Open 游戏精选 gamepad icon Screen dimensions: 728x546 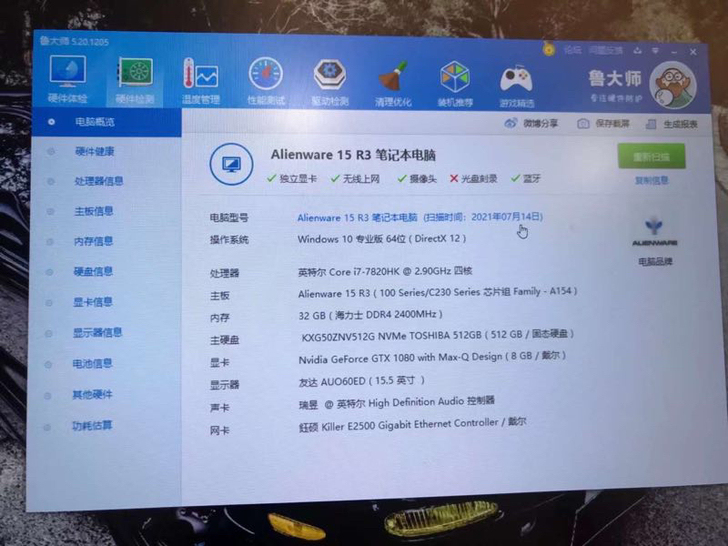[x=516, y=79]
